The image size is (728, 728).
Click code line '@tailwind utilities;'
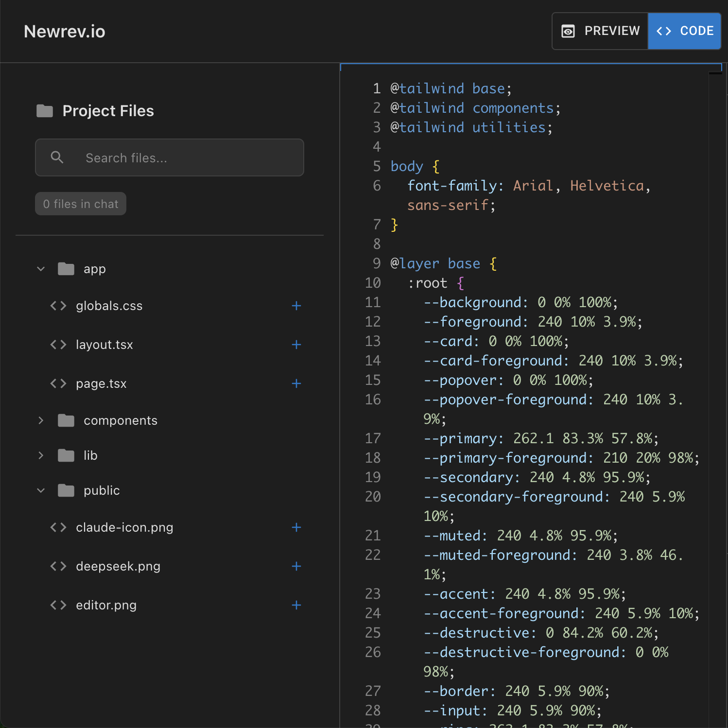coord(472,127)
